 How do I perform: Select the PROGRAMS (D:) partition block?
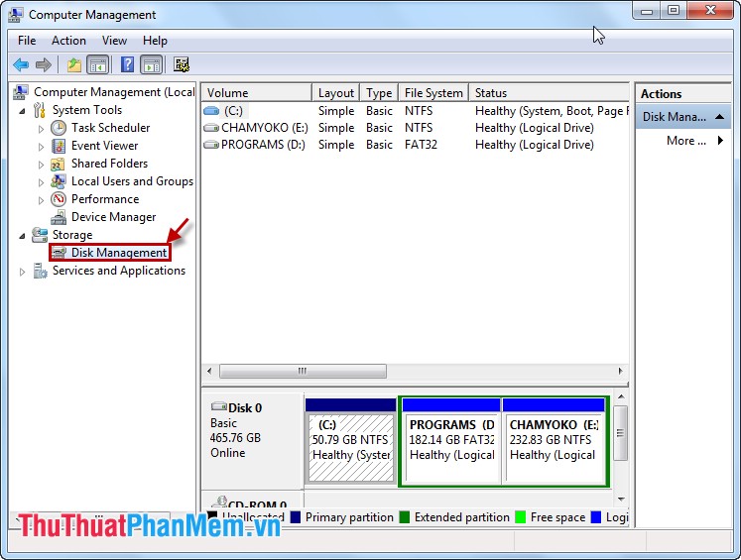coord(451,441)
